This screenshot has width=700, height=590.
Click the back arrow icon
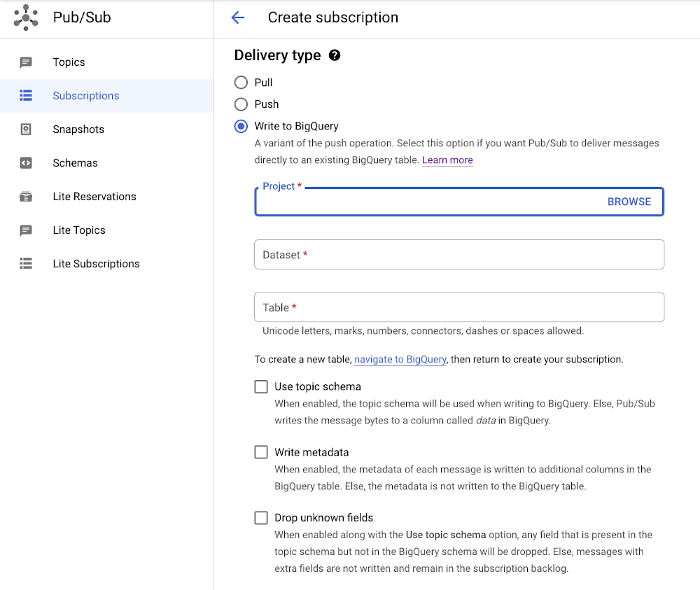tap(238, 18)
